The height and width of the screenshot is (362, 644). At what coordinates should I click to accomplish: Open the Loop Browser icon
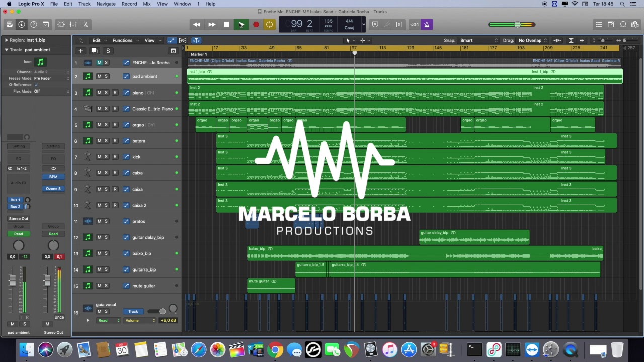[623, 24]
